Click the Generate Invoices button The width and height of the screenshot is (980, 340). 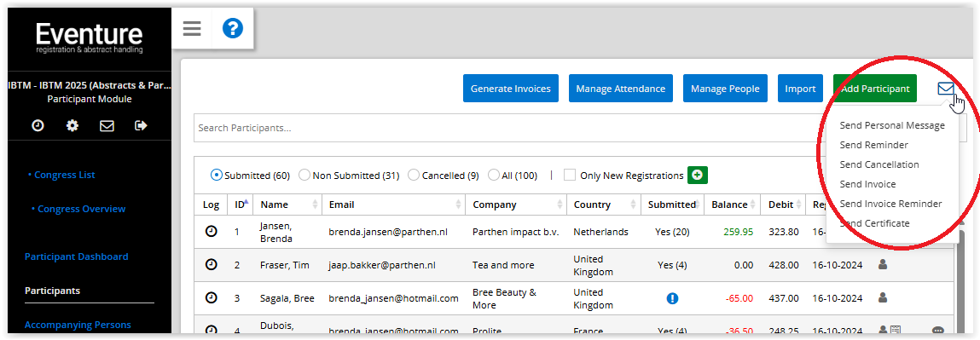point(511,89)
